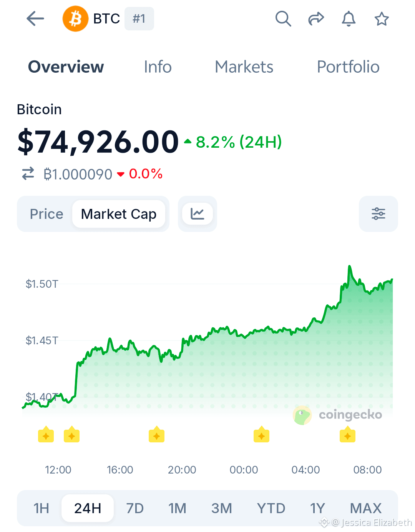This screenshot has width=415, height=532.
Task: Tap the back arrow icon
Action: [35, 18]
